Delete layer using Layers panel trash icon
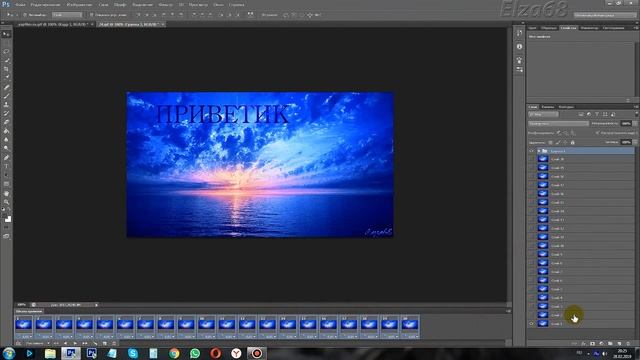The height and width of the screenshot is (360, 640). point(628,344)
